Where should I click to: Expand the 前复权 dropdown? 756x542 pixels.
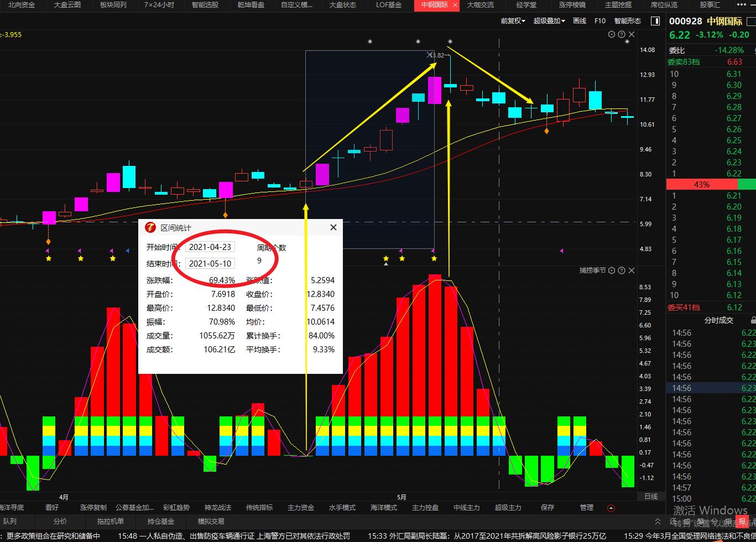(x=513, y=21)
